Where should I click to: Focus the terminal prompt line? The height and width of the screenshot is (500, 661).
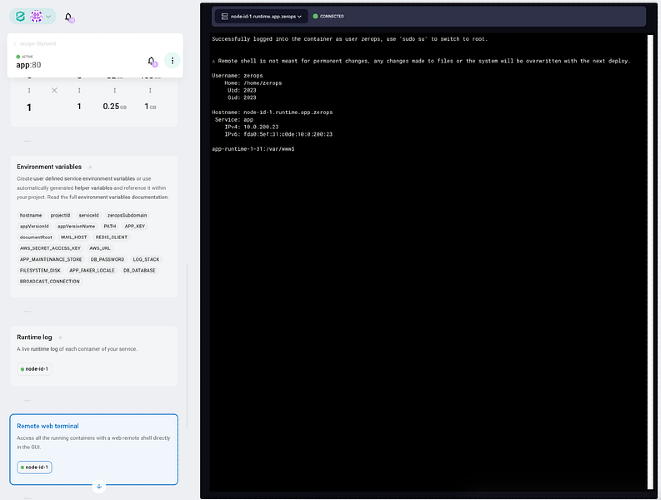pyautogui.click(x=253, y=149)
